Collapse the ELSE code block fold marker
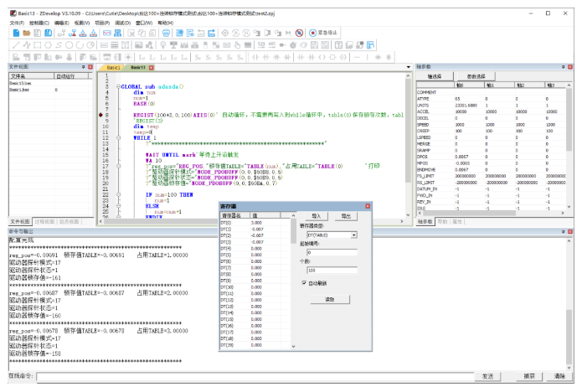 (x=118, y=206)
